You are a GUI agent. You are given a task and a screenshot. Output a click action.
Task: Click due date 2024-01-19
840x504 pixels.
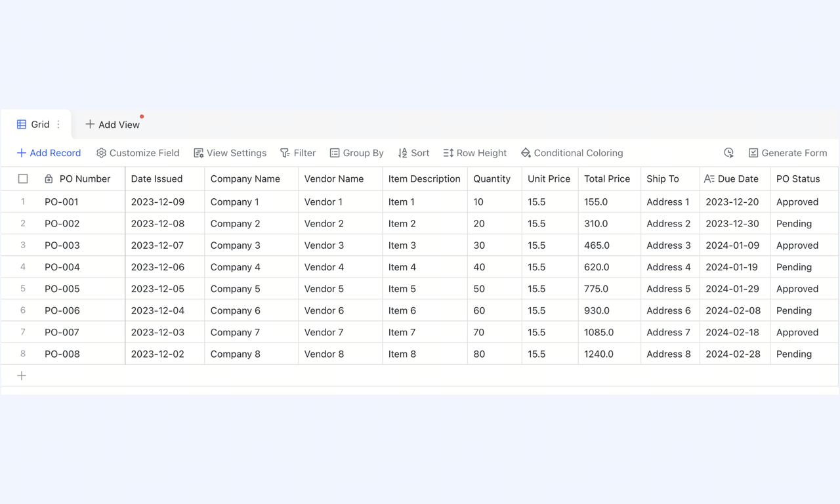tap(735, 267)
